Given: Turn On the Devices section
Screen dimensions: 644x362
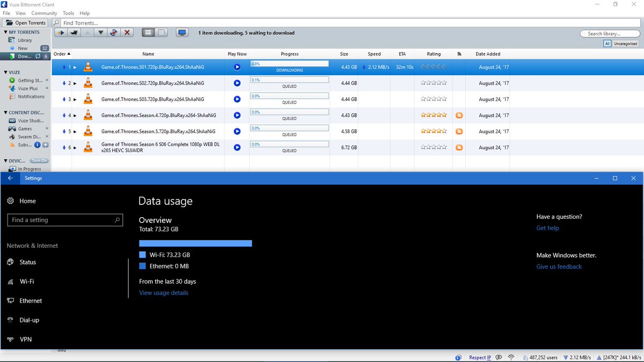Looking at the screenshot, I should [39, 161].
